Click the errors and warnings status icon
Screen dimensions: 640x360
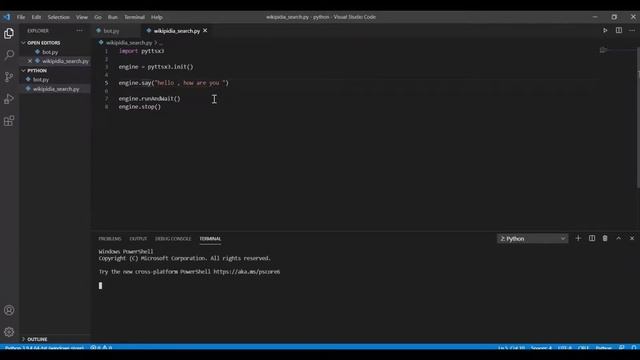(x=101, y=348)
